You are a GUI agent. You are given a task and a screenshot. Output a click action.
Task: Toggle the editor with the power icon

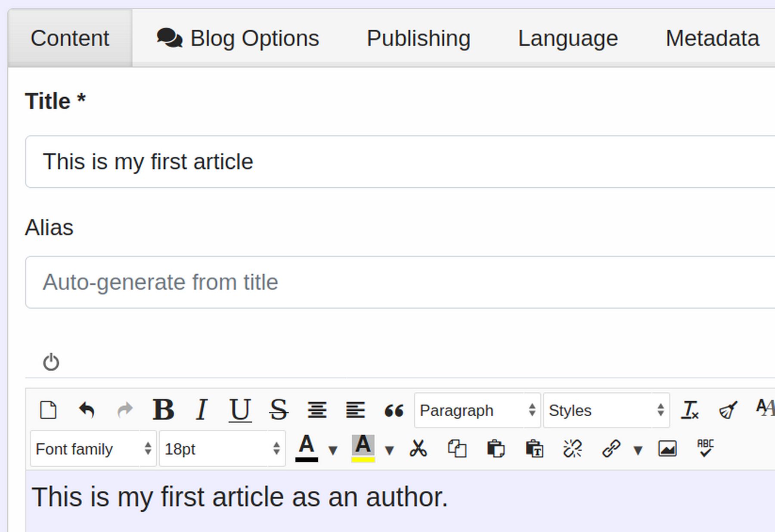[x=51, y=362]
